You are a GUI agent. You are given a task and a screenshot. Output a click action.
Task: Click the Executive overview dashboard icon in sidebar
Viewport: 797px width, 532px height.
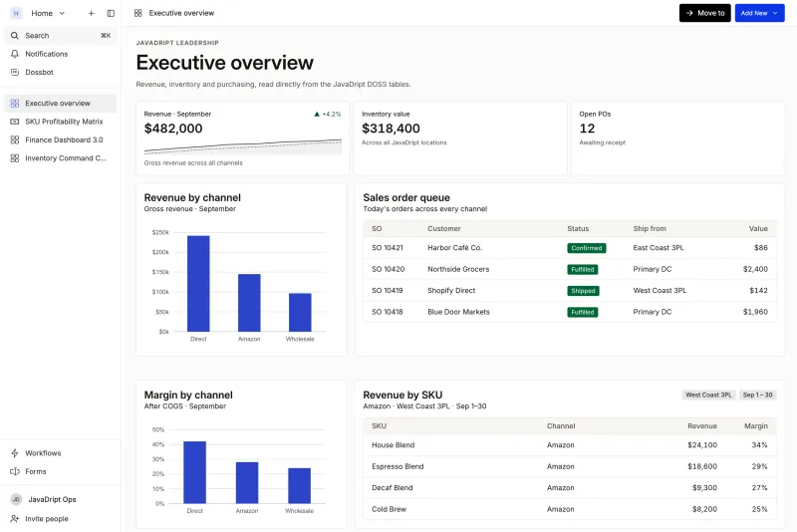(15, 104)
